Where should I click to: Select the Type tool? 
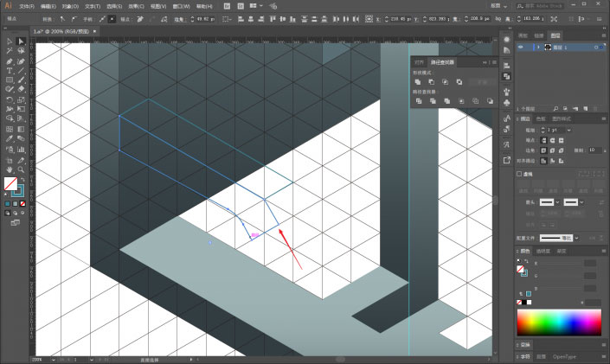point(10,71)
